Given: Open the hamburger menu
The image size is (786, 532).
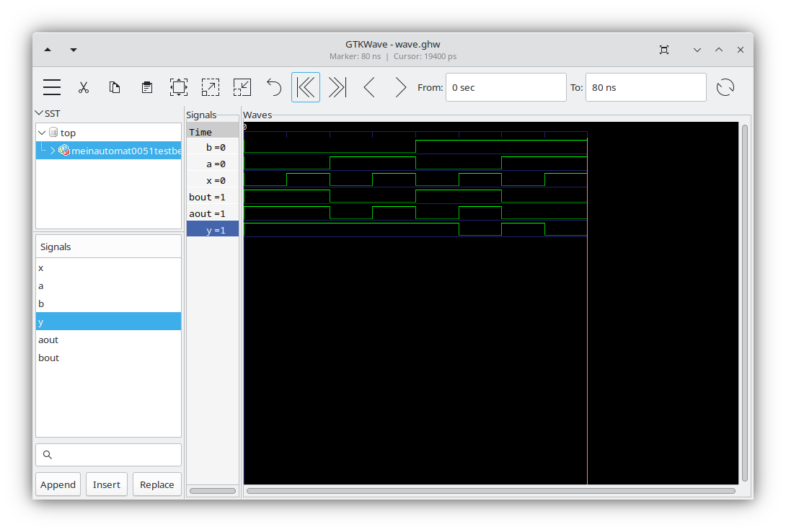Looking at the screenshot, I should coord(51,87).
